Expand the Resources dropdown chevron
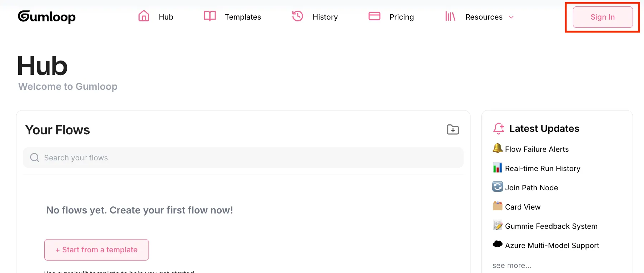Screen dimensions: 644x273 pyautogui.click(x=511, y=17)
